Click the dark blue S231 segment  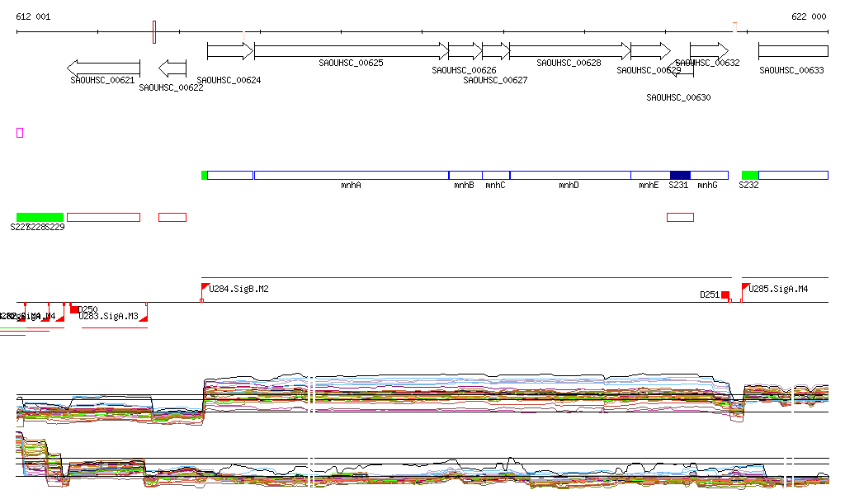coord(680,175)
